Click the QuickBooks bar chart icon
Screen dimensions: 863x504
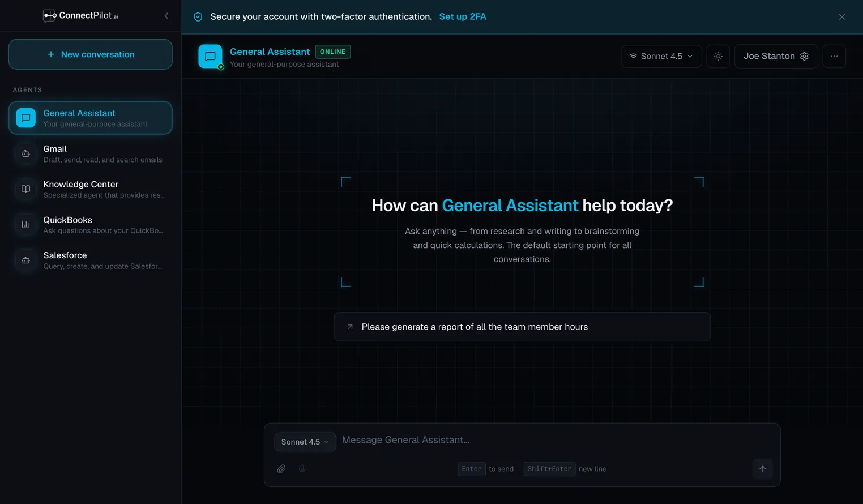[x=26, y=225]
